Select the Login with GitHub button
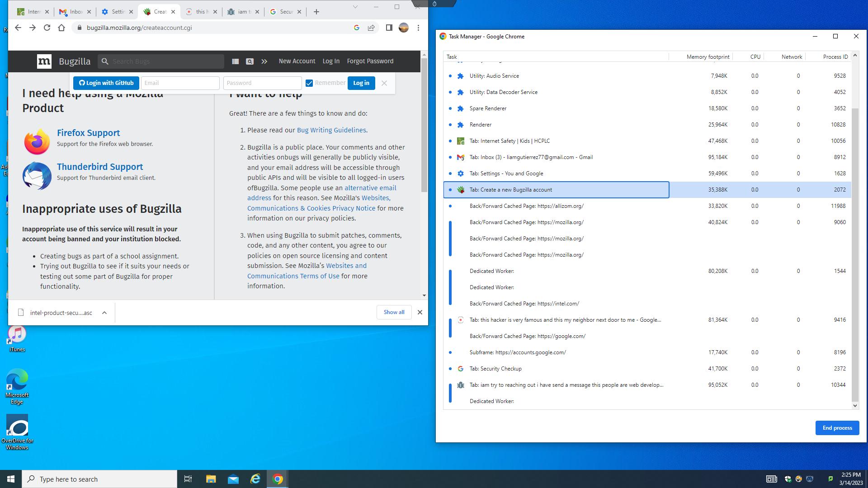Image resolution: width=868 pixels, height=488 pixels. click(x=106, y=83)
